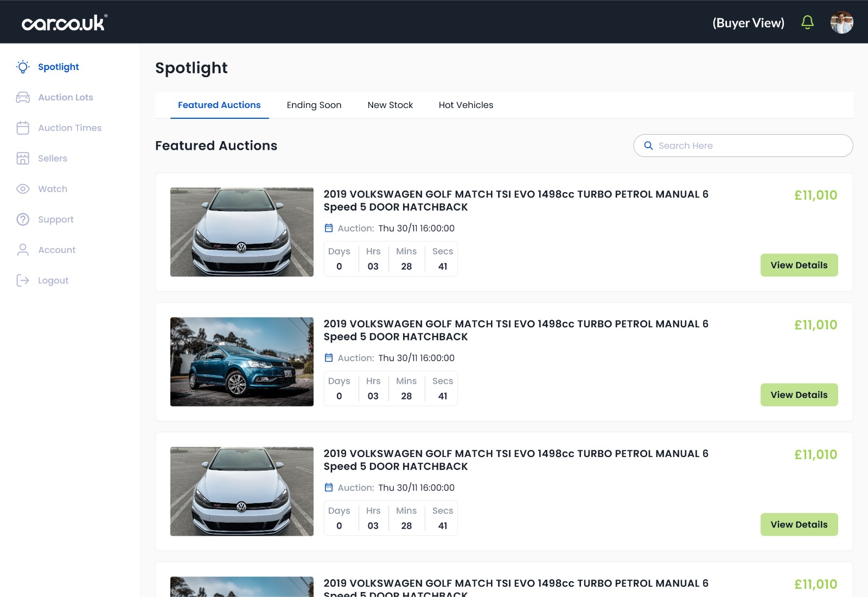The image size is (868, 597).
Task: Open Auction Lots via the car icon
Action: 23,97
